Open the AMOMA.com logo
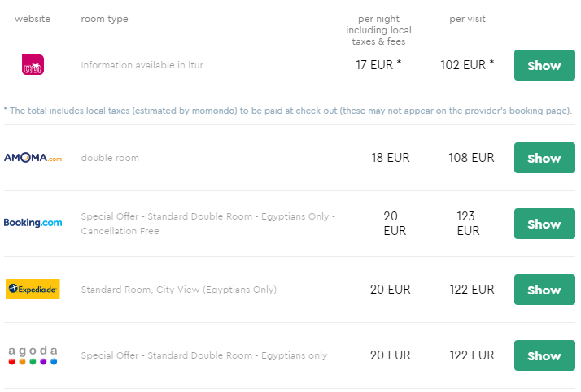581x392 pixels. [x=33, y=158]
